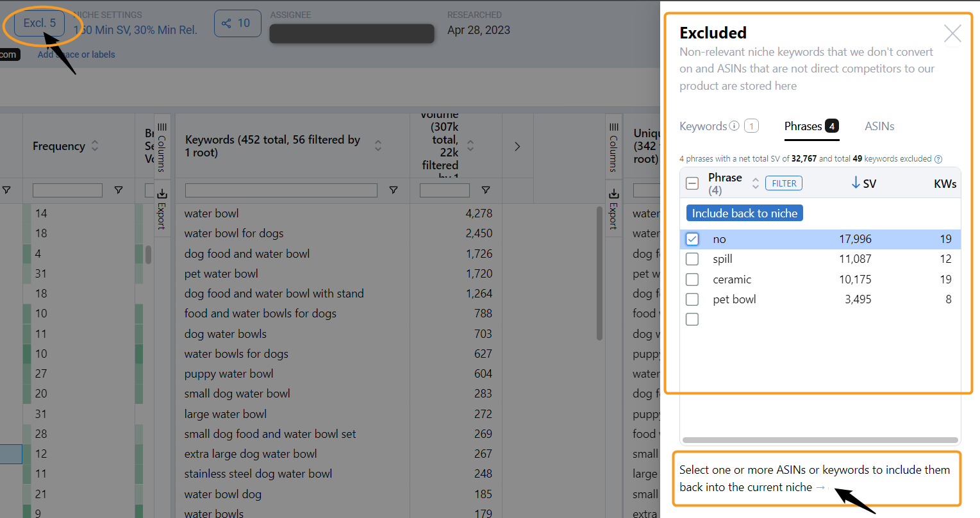Screen dimensions: 980x518
Task: Close the Excluded panel
Action: point(952,33)
